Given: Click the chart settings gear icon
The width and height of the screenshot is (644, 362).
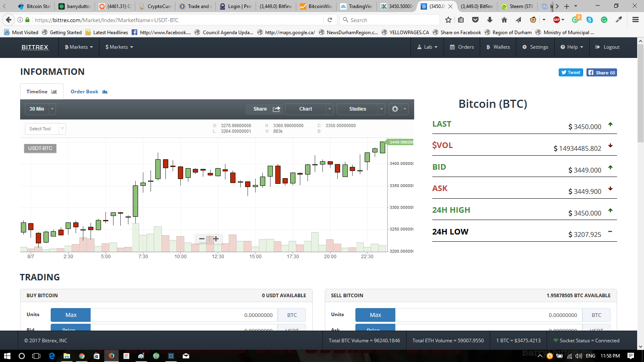Looking at the screenshot, I should point(395,109).
